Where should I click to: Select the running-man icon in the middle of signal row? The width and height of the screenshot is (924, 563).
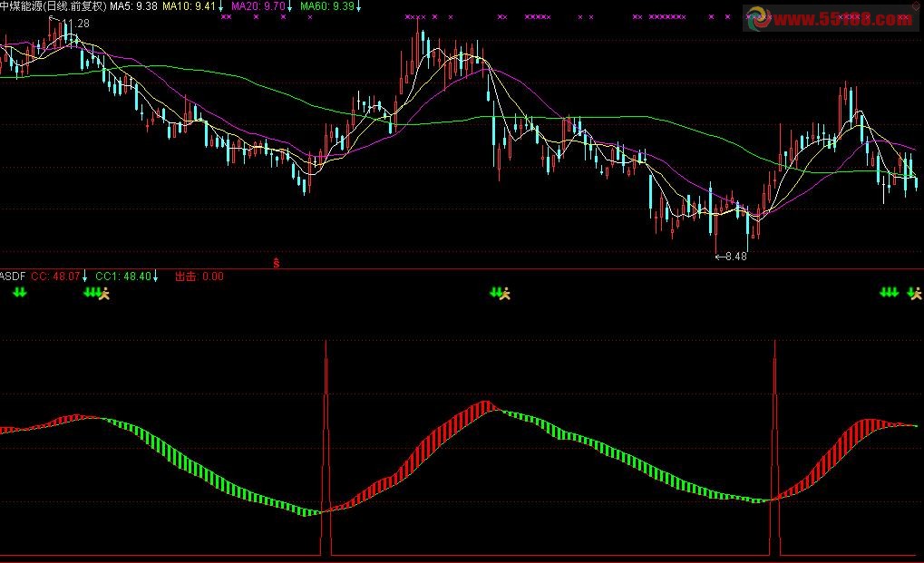pyautogui.click(x=507, y=293)
